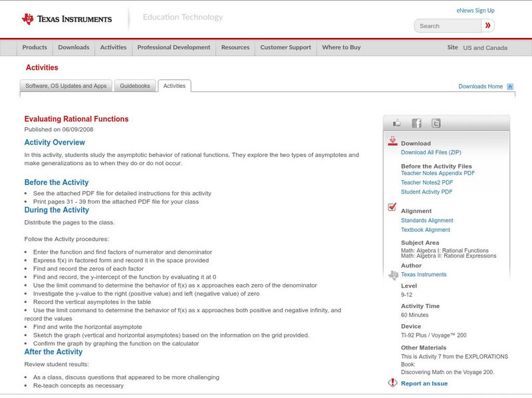Open the eNews Sign Up link
Viewport: 532px width, 398px height.
pos(475,11)
